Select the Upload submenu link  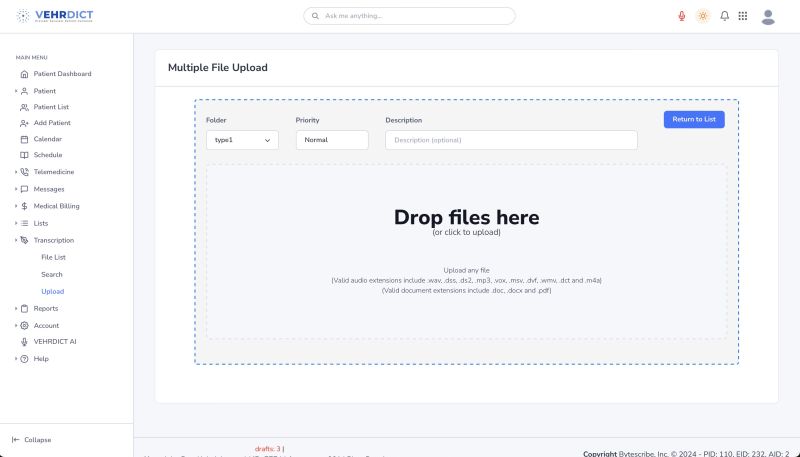point(53,292)
